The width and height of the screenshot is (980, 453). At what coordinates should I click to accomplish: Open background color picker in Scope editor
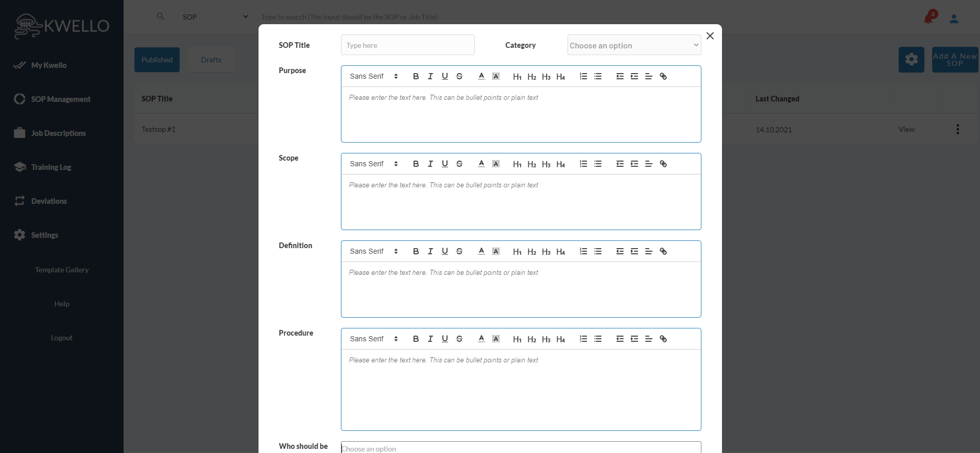pyautogui.click(x=495, y=164)
